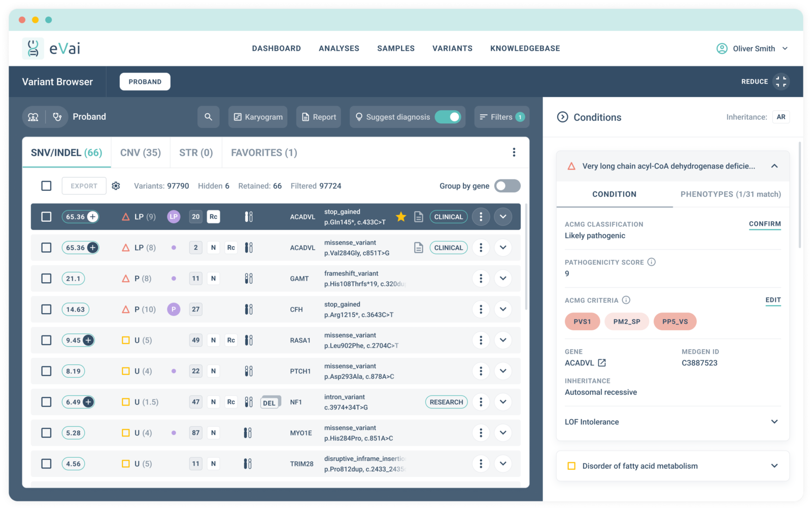Open Oliver Smith account dropdown arrow
Viewport: 812px width, 510px height.
coord(785,49)
